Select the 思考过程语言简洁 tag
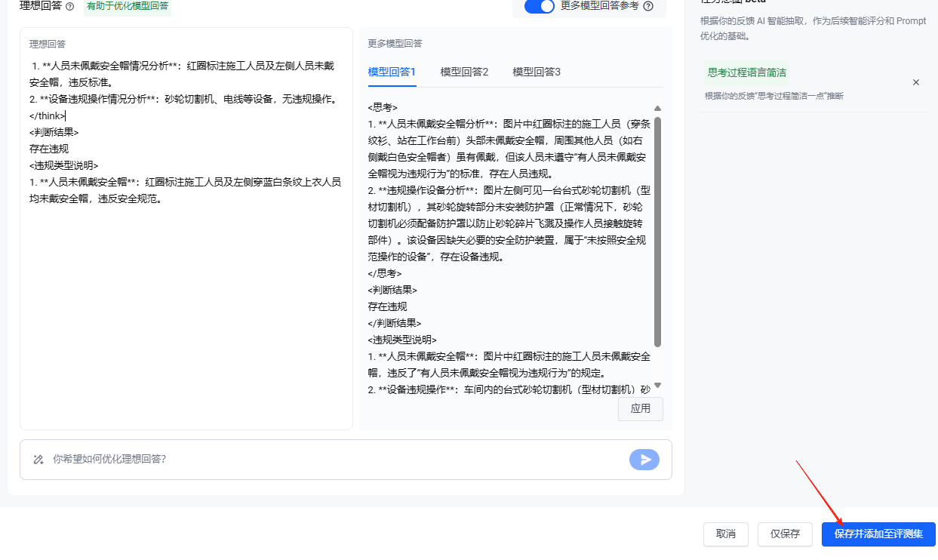 pos(747,72)
